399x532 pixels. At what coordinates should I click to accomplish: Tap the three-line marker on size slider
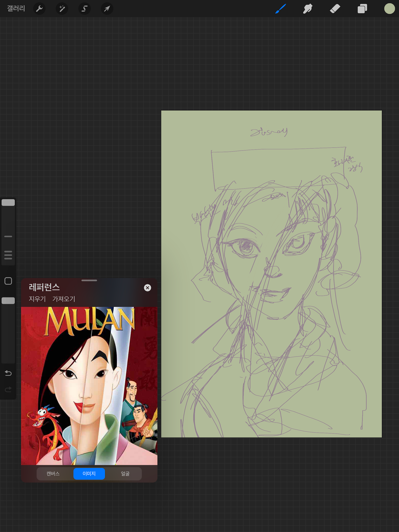click(x=8, y=255)
